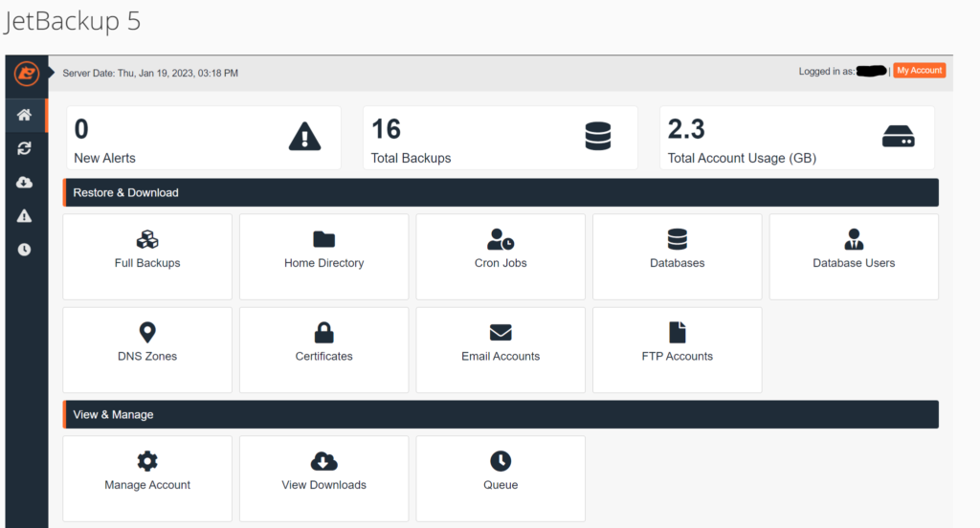Screen dimensions: 980x528
Task: Open the Databases restore tile
Action: (677, 255)
